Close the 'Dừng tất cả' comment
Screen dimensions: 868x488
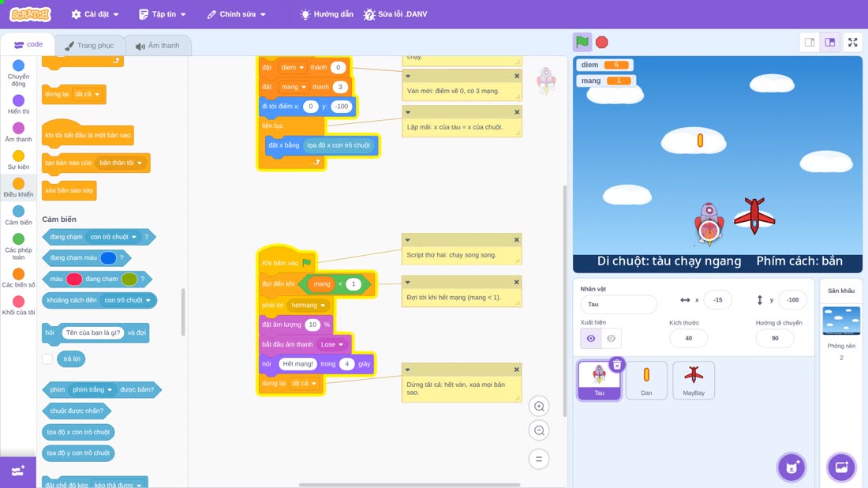[x=517, y=370]
